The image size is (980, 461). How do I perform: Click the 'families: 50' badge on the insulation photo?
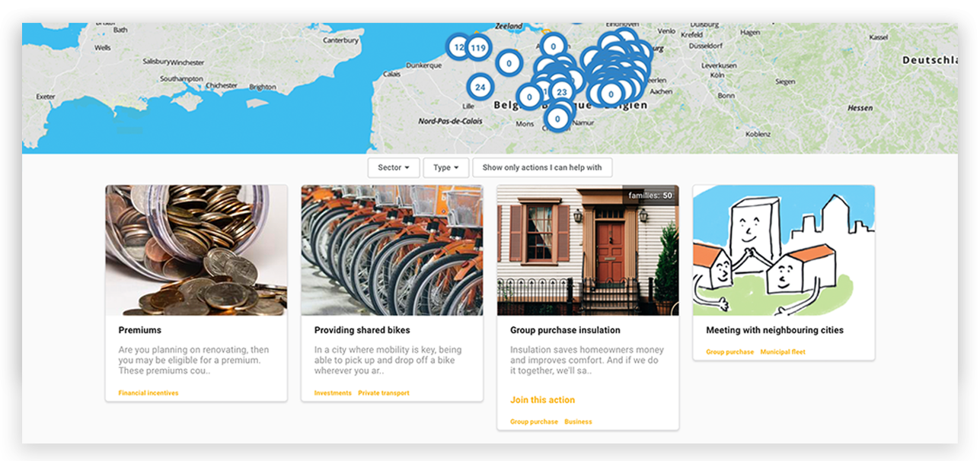point(651,196)
